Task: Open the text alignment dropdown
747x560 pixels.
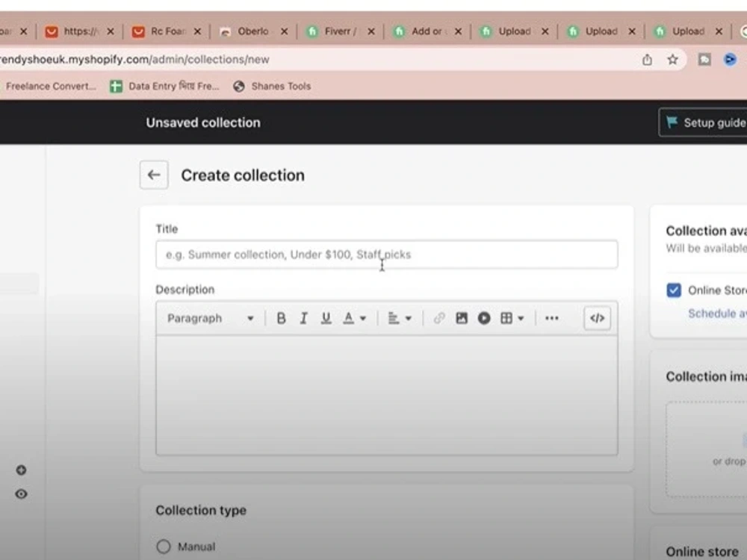Action: (x=399, y=318)
